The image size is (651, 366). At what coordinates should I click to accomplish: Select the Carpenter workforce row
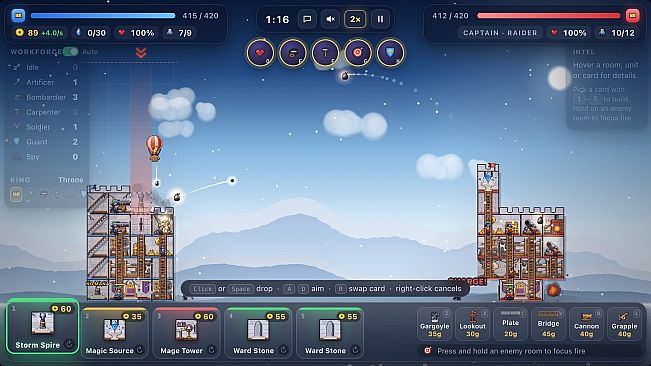45,112
